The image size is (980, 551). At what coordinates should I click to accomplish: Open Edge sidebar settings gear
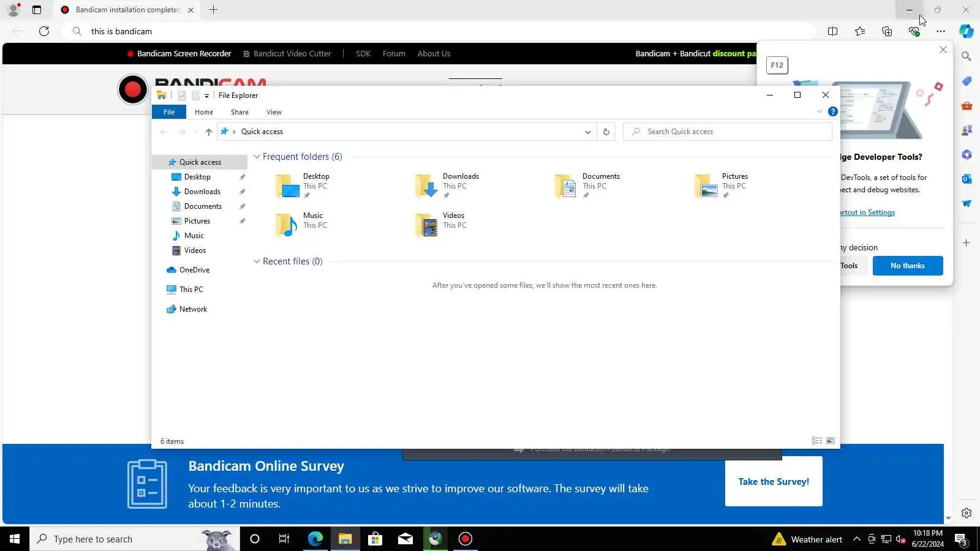(967, 513)
